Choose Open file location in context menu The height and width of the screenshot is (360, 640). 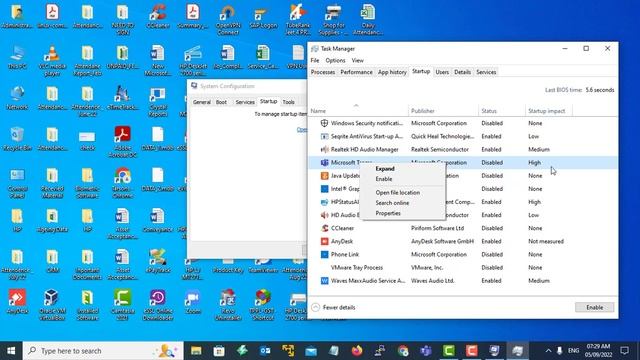pyautogui.click(x=398, y=193)
